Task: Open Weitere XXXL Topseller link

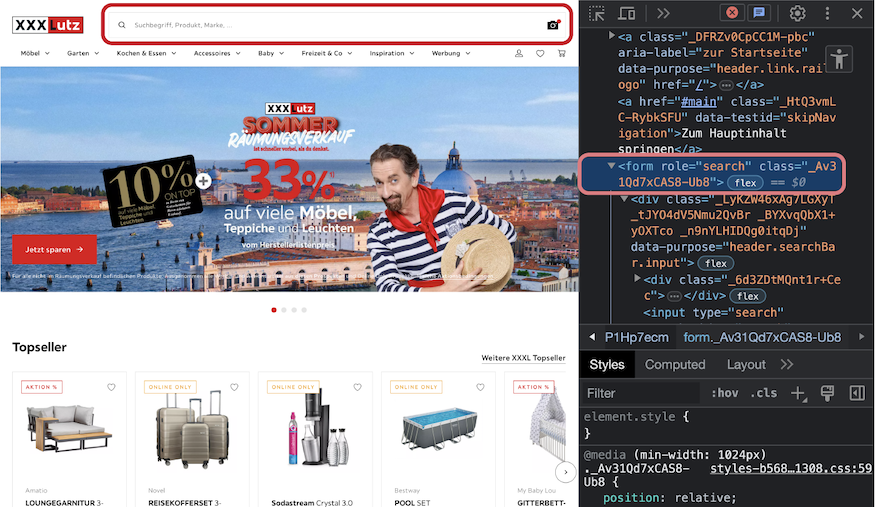Action: point(523,358)
